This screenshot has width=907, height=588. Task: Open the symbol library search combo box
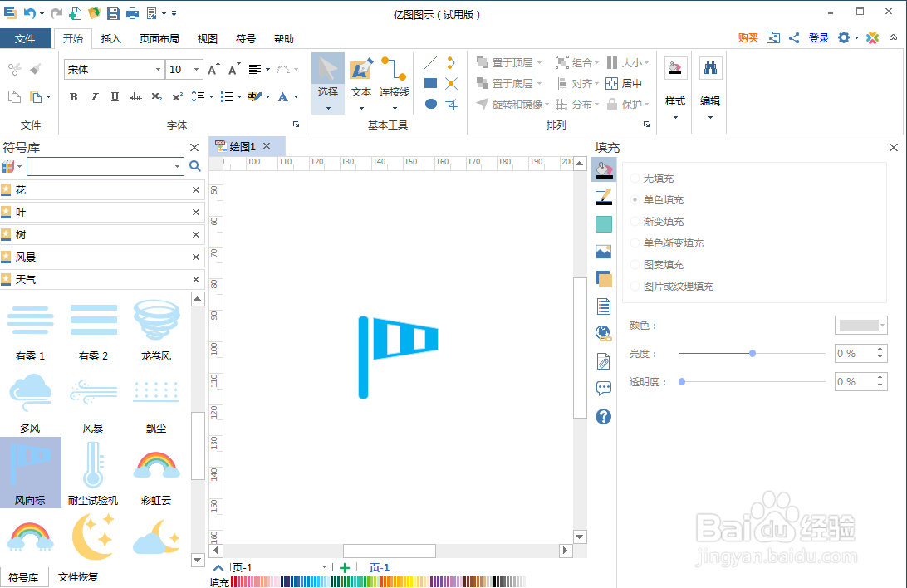105,166
